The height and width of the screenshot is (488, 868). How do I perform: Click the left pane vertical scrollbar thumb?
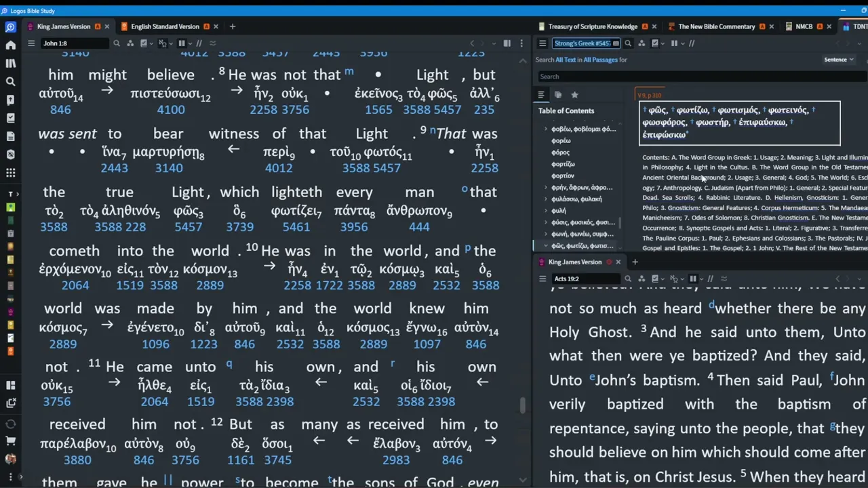coord(522,405)
